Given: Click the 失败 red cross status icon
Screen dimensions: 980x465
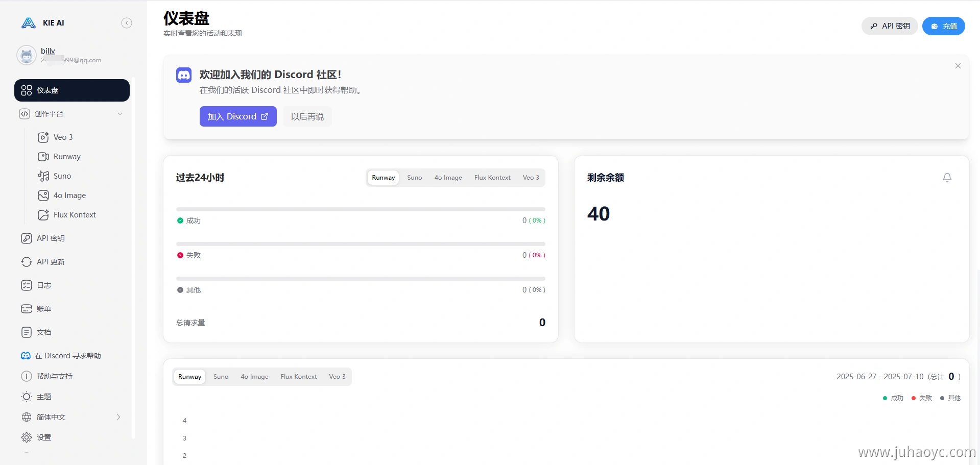Looking at the screenshot, I should coord(180,255).
